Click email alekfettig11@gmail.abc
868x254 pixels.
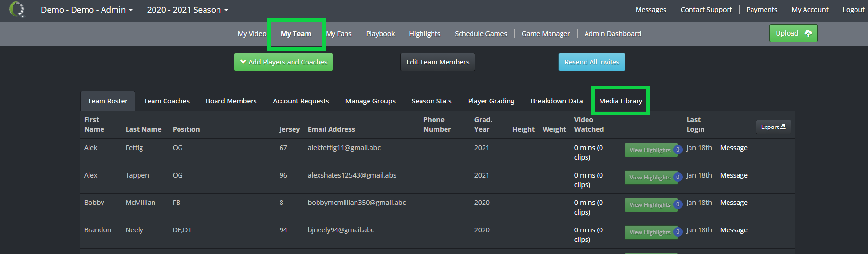point(344,148)
